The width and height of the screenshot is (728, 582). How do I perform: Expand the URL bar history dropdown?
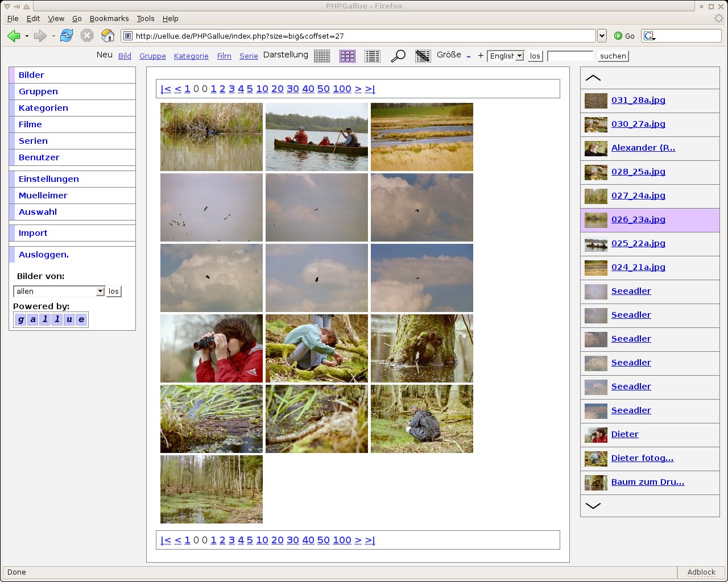602,36
